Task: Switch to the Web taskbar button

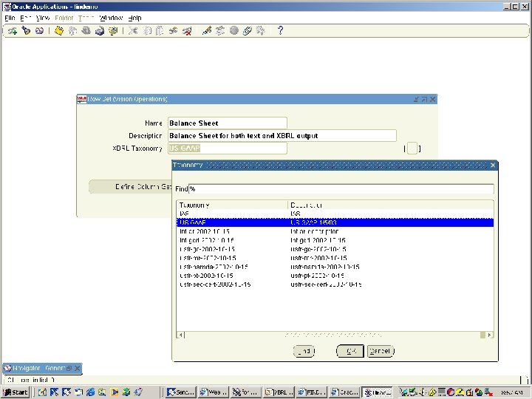Action: (214, 392)
